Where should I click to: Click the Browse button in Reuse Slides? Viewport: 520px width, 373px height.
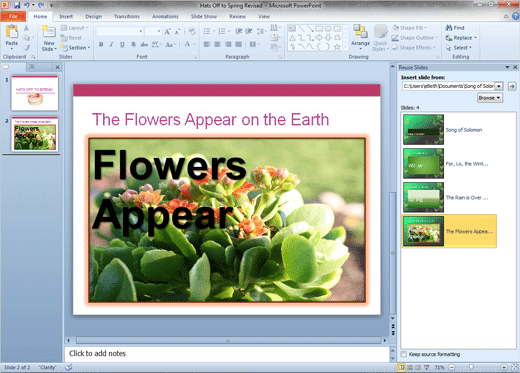pyautogui.click(x=490, y=98)
